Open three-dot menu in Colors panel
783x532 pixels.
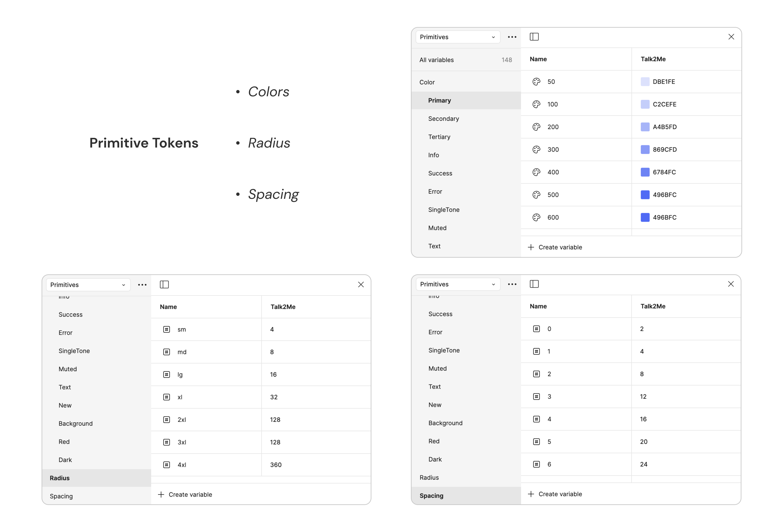coord(512,37)
